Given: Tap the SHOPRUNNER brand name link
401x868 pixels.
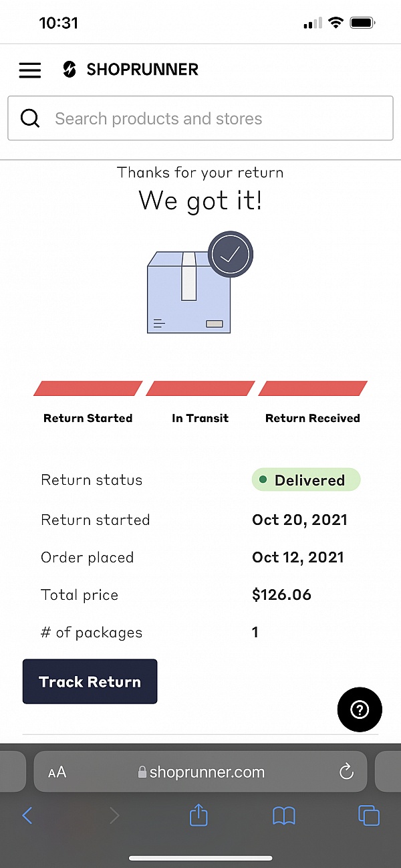Looking at the screenshot, I should (142, 70).
